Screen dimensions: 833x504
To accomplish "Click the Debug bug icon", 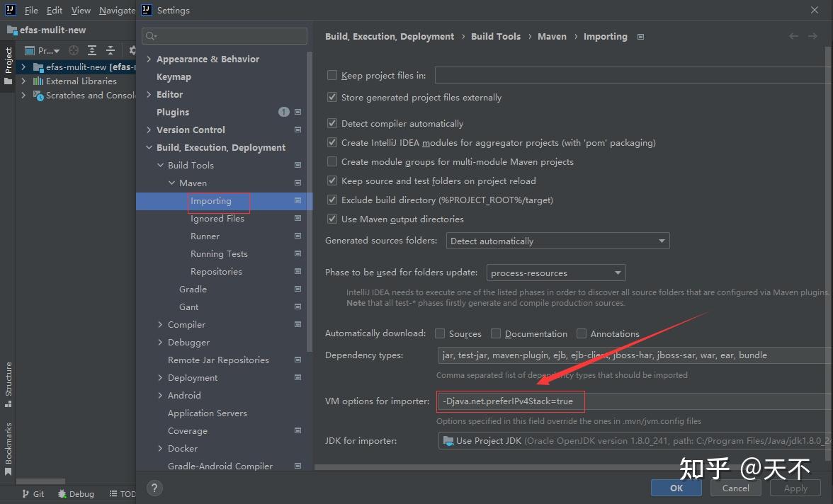I will click(x=62, y=493).
